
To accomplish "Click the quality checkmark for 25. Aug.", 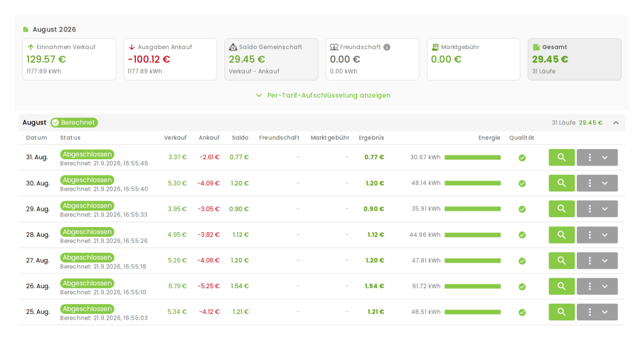I will coord(522,312).
